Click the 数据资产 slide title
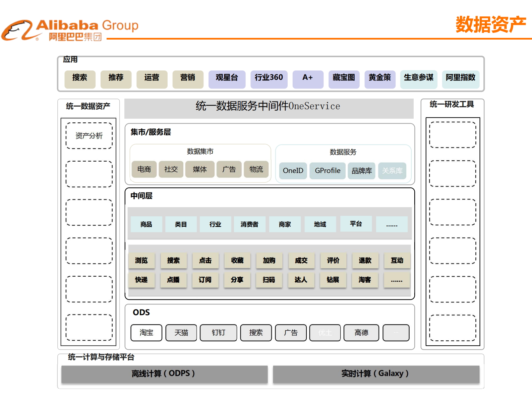Viewport: 532px width, 399px height. pyautogui.click(x=491, y=24)
